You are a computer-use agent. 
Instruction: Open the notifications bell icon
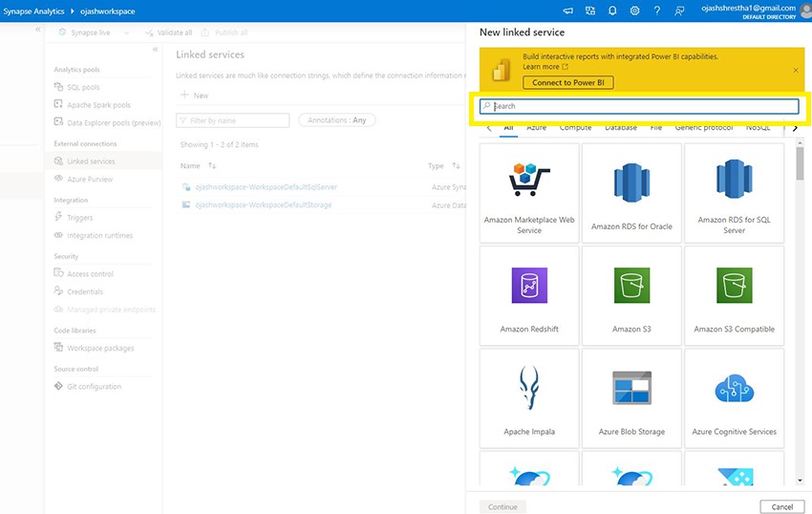tap(612, 11)
